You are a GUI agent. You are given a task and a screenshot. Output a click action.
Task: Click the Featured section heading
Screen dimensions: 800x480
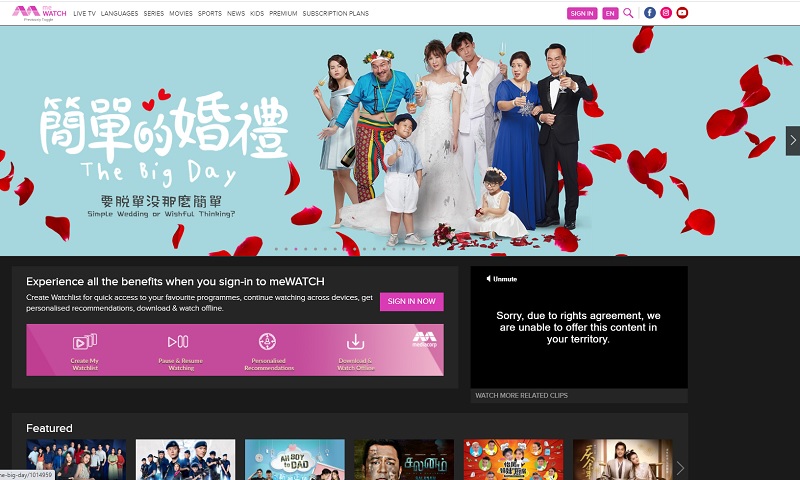[49, 428]
